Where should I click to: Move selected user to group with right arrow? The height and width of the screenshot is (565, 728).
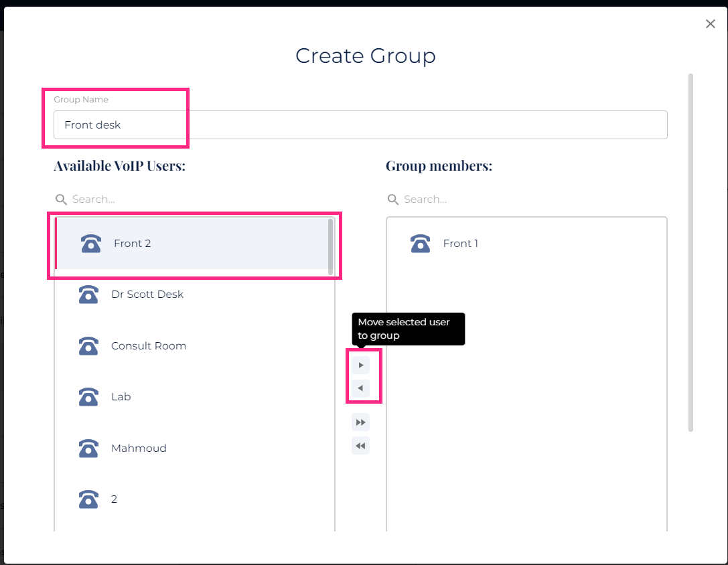(360, 366)
